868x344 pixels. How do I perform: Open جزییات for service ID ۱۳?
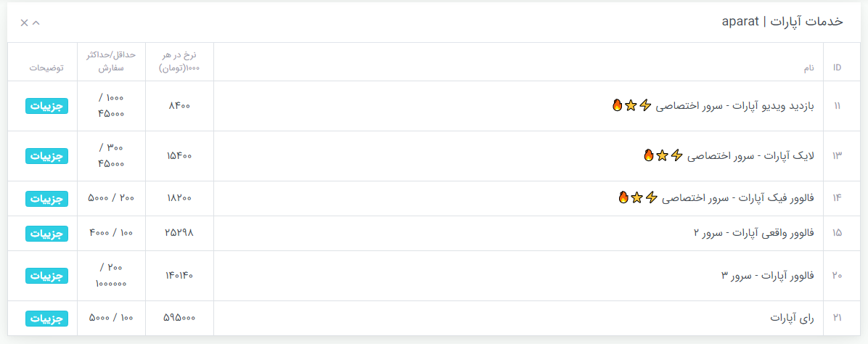point(46,156)
